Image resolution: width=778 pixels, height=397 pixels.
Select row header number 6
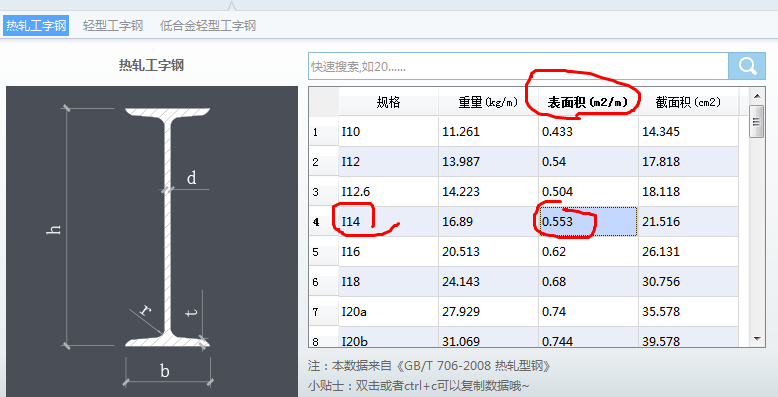[324, 282]
